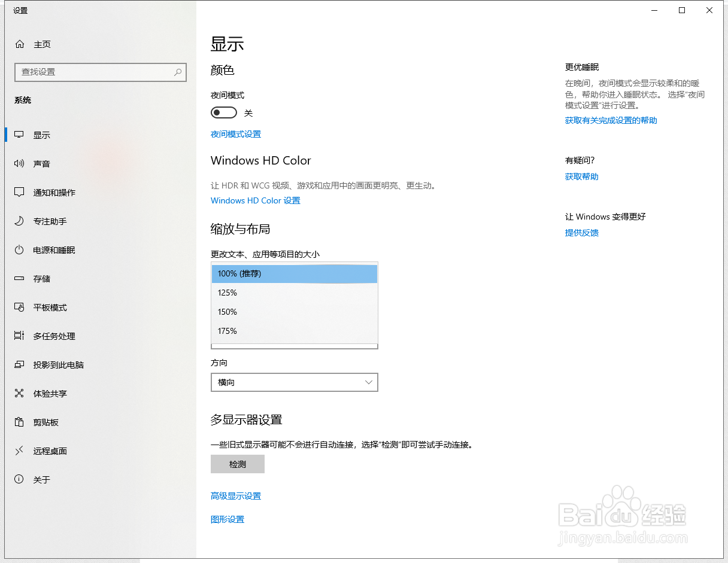Screen dimensions: 728x563
Task: Open the 方向 orientation dropdown
Action: tap(294, 382)
